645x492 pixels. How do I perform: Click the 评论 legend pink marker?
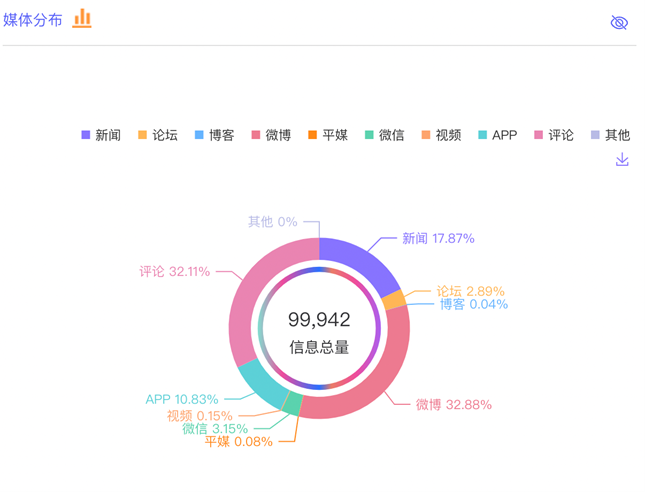(x=539, y=135)
